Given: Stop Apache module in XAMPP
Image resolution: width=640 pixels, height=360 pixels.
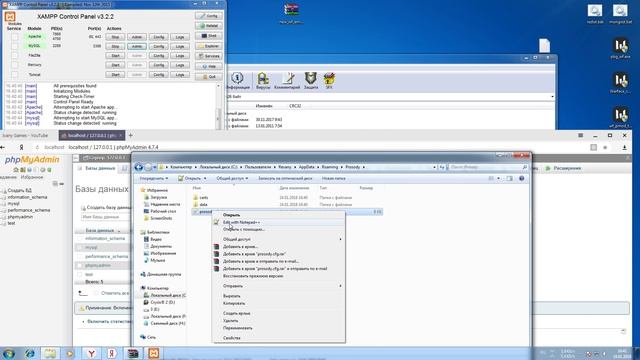Looking at the screenshot, I should tap(115, 37).
